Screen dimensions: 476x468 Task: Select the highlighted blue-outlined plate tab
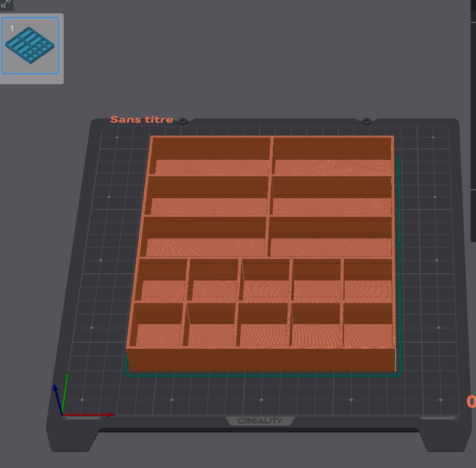tap(32, 46)
